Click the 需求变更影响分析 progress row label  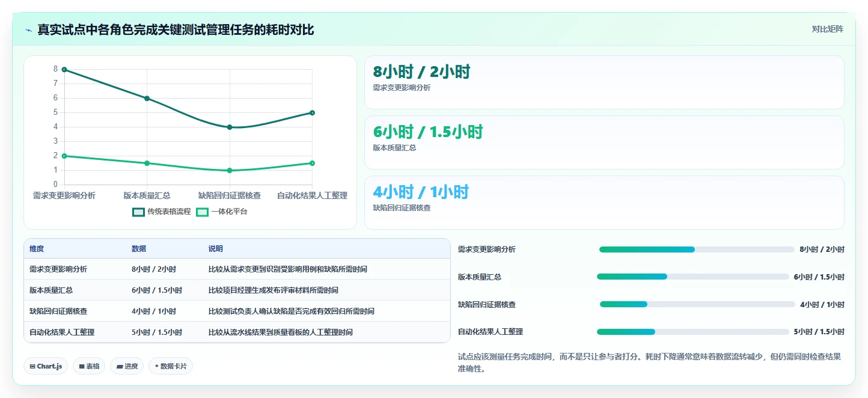tap(487, 250)
